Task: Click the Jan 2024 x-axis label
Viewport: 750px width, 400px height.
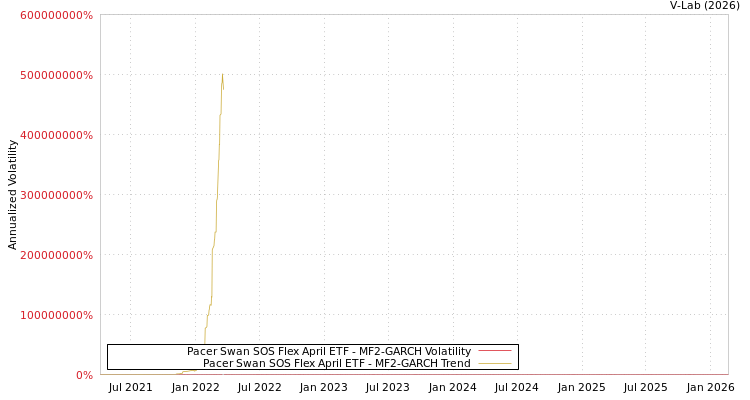Action: pyautogui.click(x=452, y=387)
